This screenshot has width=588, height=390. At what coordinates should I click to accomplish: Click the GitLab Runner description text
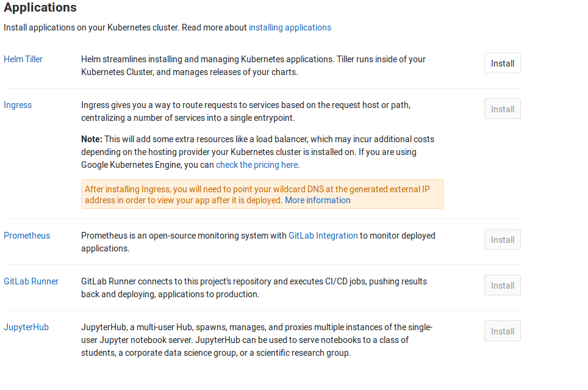(x=253, y=287)
